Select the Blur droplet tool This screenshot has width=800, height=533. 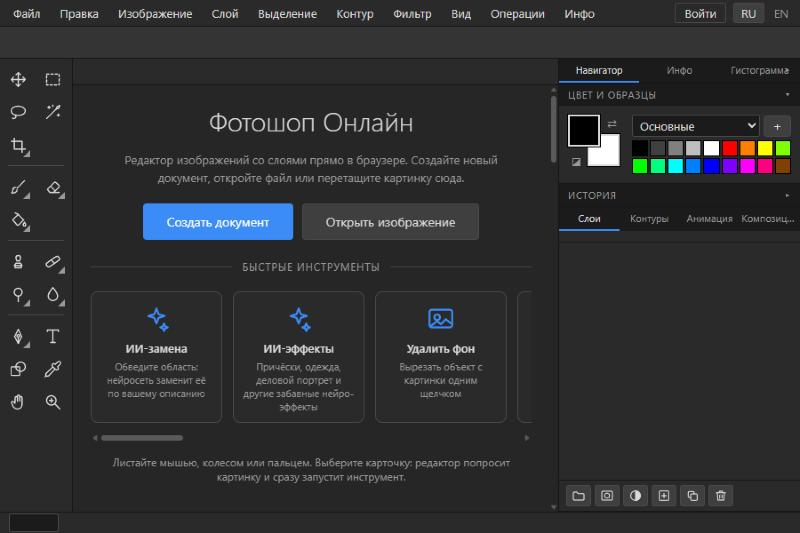pos(54,295)
